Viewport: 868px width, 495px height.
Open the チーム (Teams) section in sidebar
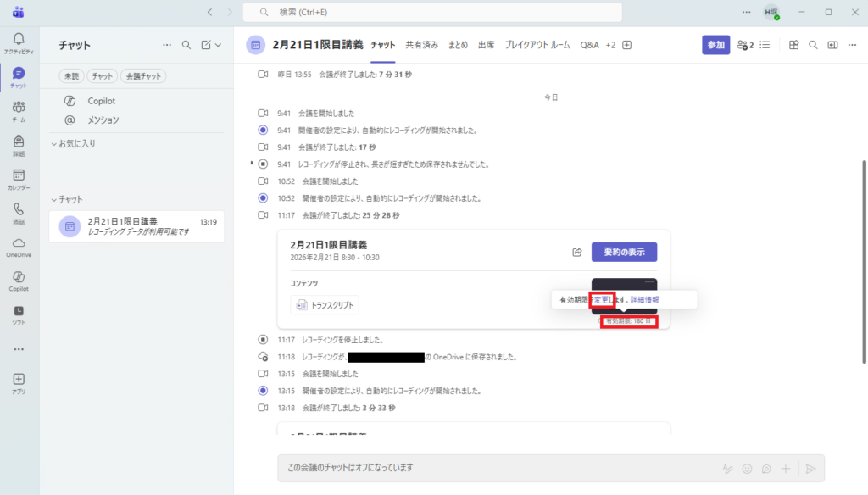[x=19, y=108]
